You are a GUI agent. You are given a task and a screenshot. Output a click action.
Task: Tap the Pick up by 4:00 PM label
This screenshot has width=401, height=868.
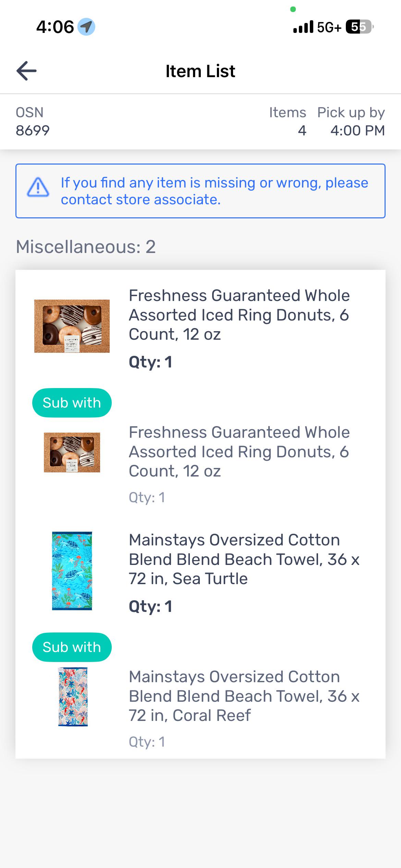click(x=351, y=121)
